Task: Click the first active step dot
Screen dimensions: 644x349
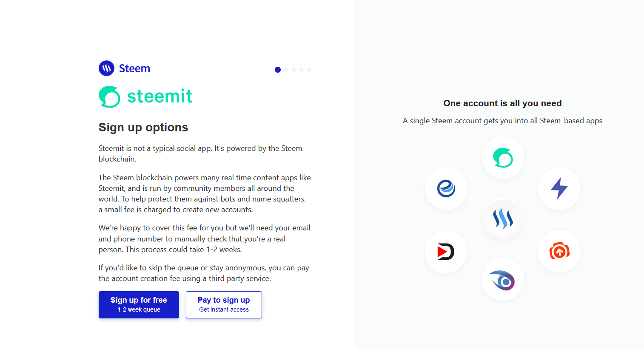Action: click(278, 70)
